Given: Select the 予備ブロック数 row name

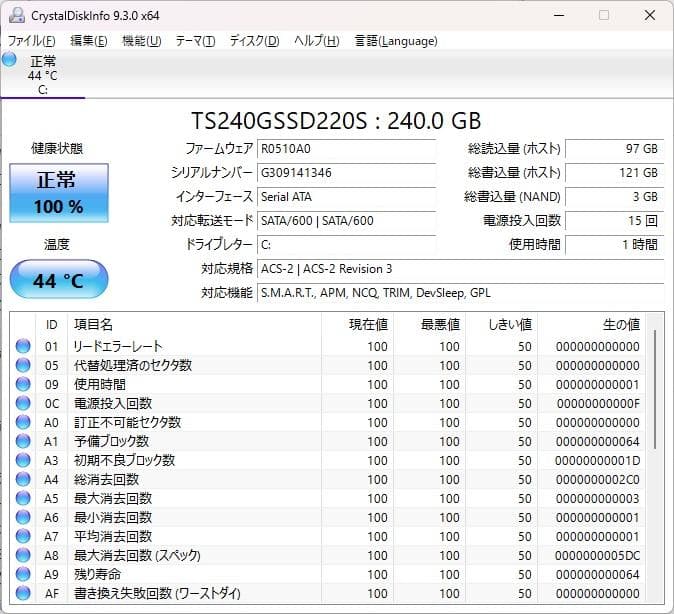Looking at the screenshot, I should pos(111,441).
